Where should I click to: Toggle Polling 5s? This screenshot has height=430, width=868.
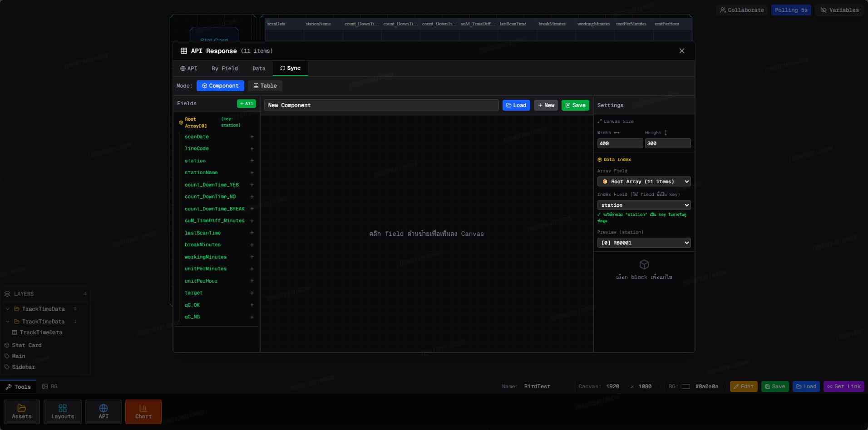pyautogui.click(x=791, y=10)
